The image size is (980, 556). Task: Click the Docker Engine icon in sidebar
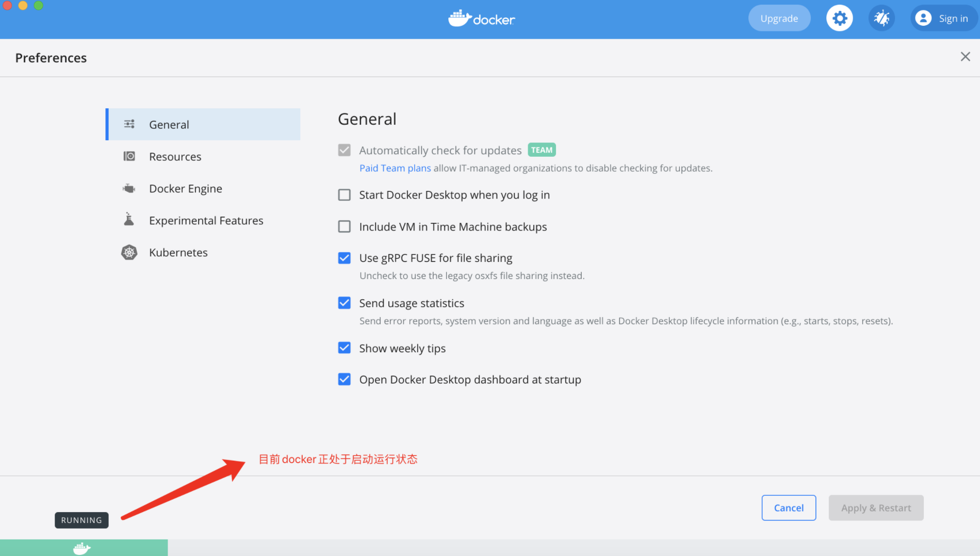tap(129, 188)
